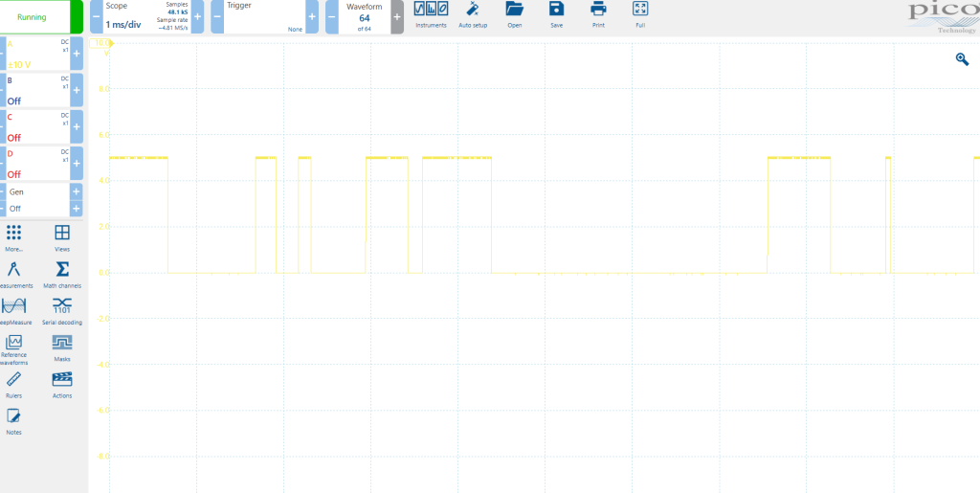The width and height of the screenshot is (980, 493).
Task: Click the zoom magnifier on the graph
Action: [x=962, y=59]
